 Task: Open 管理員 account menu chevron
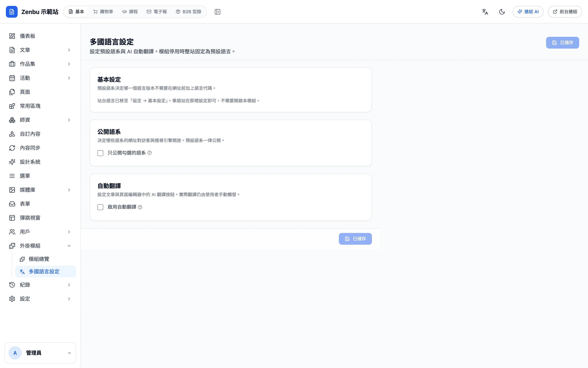point(69,353)
